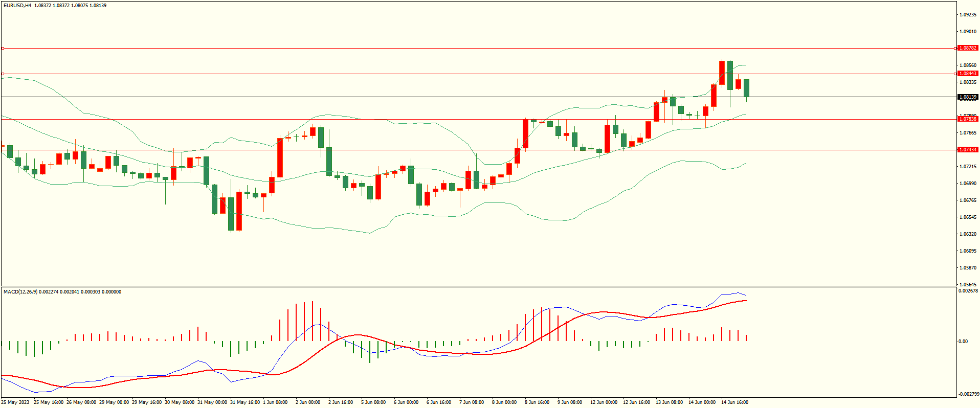Click the MACD(12,26,9) indicator label
Screen dimensions: 980x408
pyautogui.click(x=20, y=292)
